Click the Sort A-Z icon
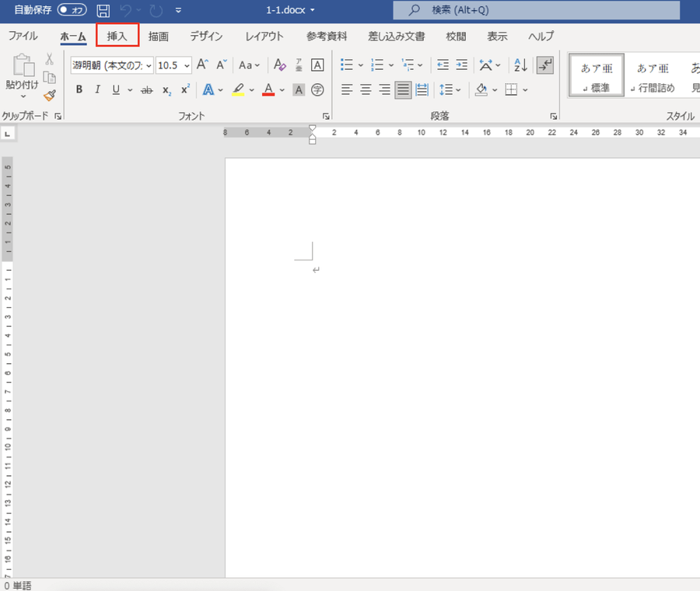The height and width of the screenshot is (591, 700). click(521, 65)
